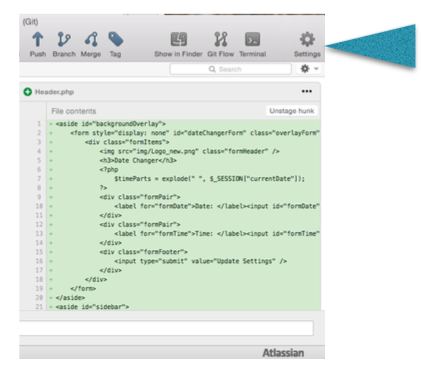The image size is (421, 376).
Task: Click the green plus icon beside Header.php
Action: tap(27, 92)
